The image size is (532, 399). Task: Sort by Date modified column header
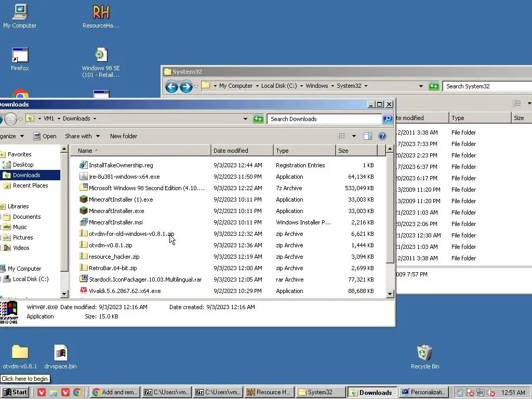pos(242,151)
